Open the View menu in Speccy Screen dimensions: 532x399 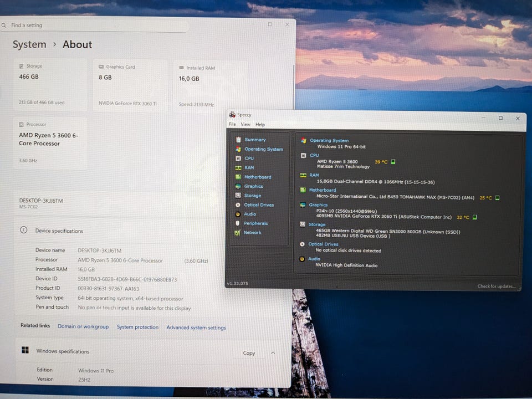(x=245, y=125)
